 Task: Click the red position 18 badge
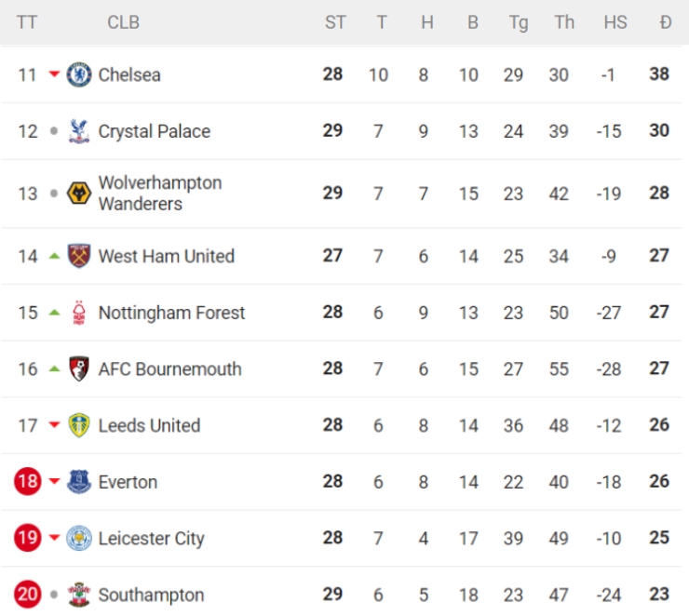tap(28, 482)
